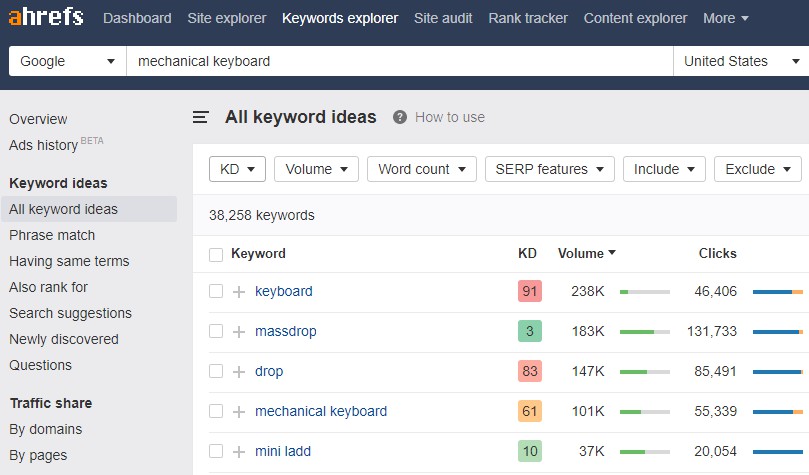Select all keywords with header checkbox
The width and height of the screenshot is (809, 475).
click(x=216, y=254)
